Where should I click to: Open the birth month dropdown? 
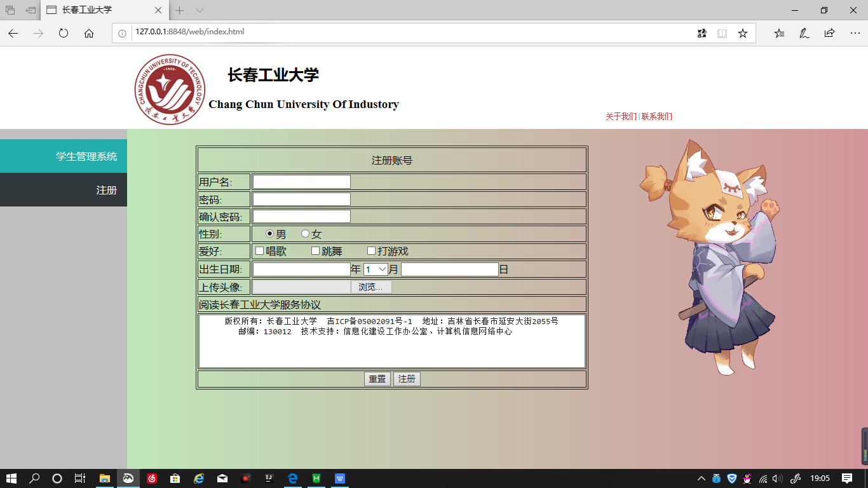[x=376, y=269]
